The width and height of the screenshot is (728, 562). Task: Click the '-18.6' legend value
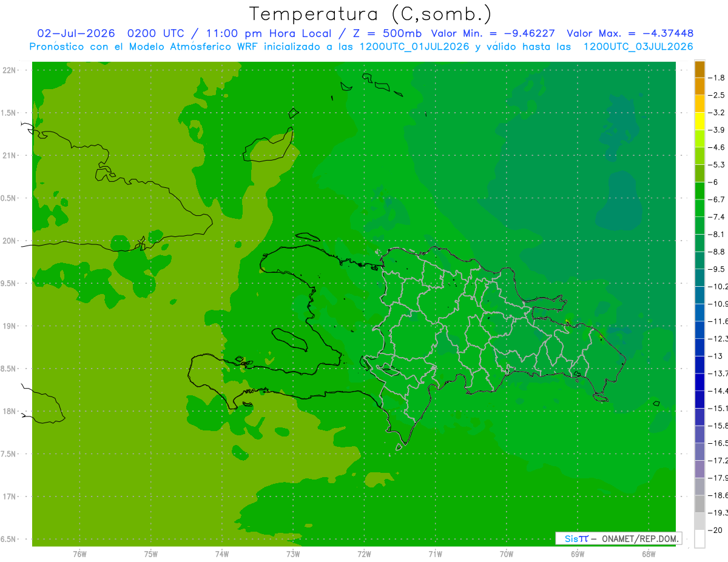coord(718,495)
